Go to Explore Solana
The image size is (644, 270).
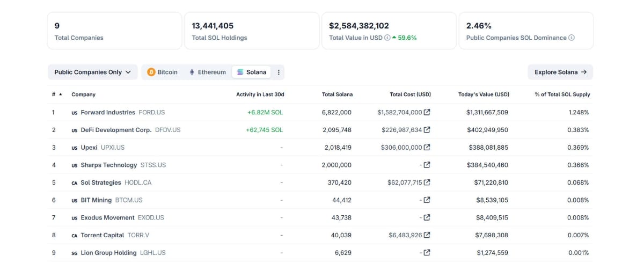[560, 72]
